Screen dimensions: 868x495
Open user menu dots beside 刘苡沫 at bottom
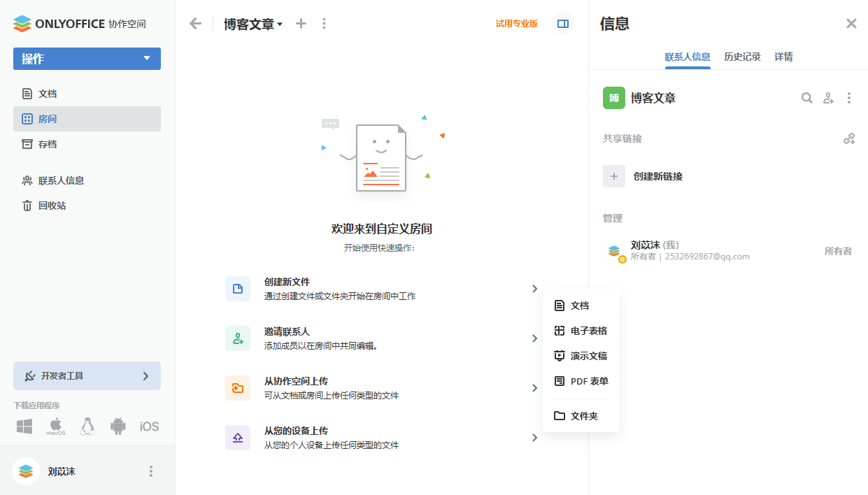click(x=151, y=471)
